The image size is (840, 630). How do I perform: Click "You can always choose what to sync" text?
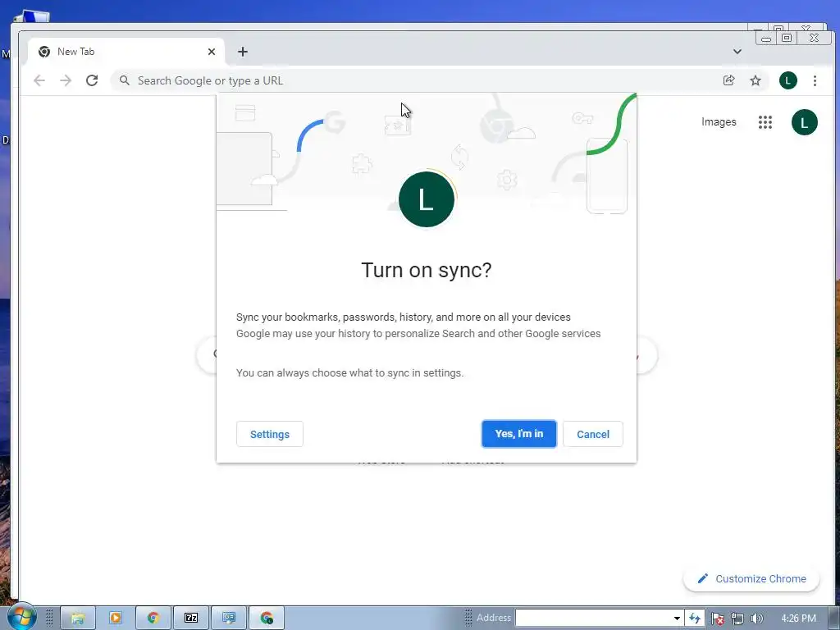pyautogui.click(x=349, y=373)
